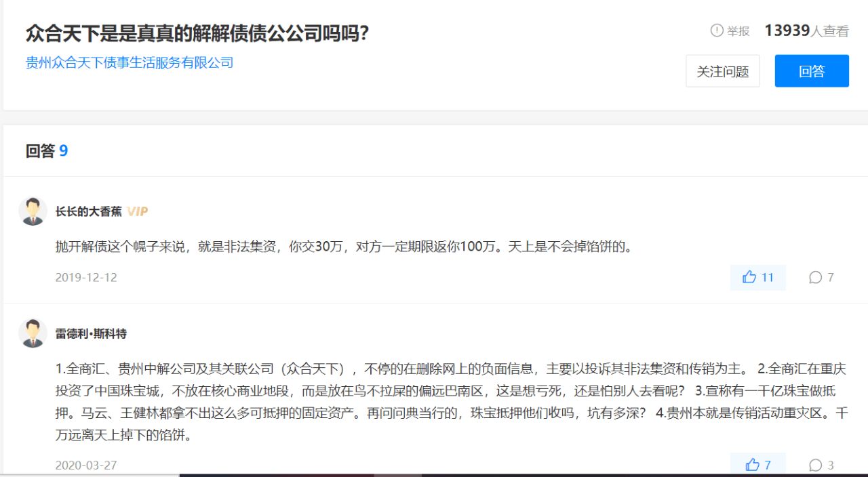This screenshot has height=477, width=868.
Task: Click the VIP badge next to 长长的大香蕉
Action: pos(137,211)
